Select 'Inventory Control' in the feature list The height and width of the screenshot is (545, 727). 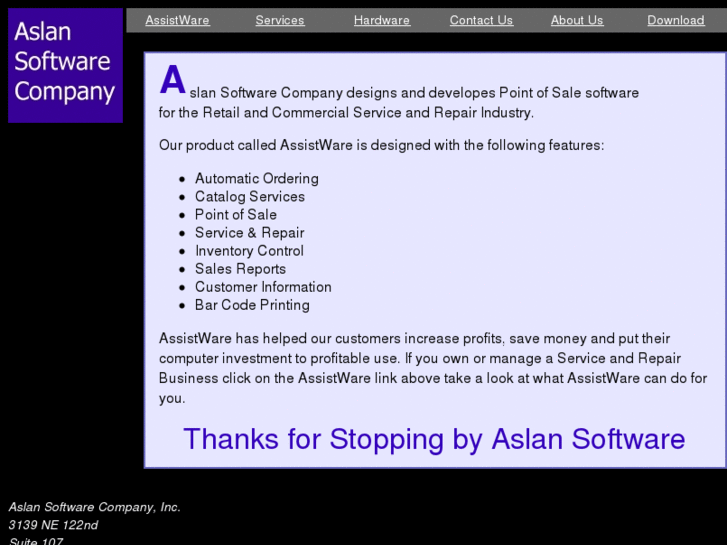click(249, 251)
